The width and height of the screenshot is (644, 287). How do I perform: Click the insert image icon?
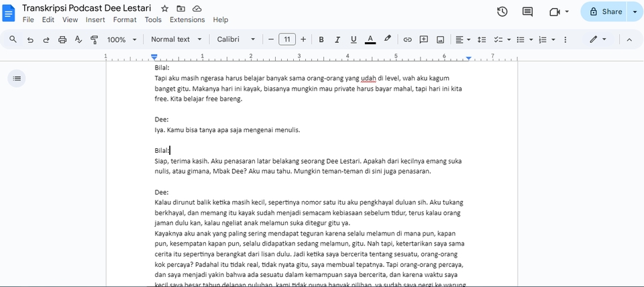point(440,40)
